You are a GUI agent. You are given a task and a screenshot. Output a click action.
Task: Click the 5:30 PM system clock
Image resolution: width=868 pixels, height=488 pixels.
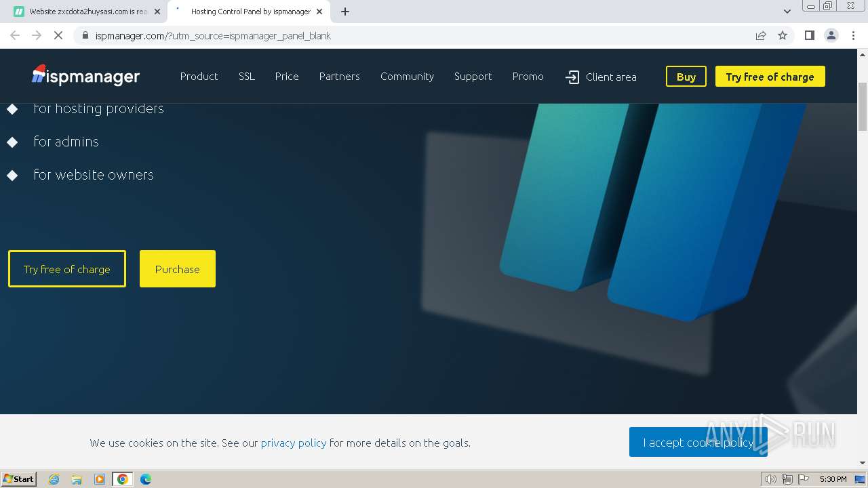click(x=833, y=479)
